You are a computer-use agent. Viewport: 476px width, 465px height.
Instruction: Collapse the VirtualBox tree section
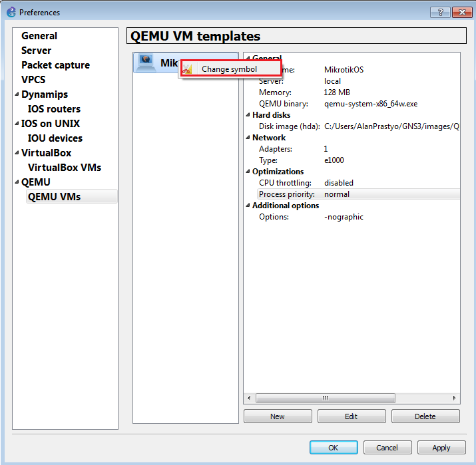point(17,153)
